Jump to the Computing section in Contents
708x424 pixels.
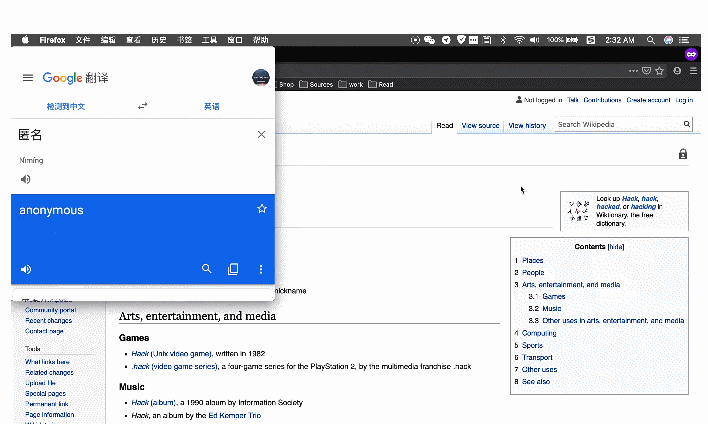point(539,333)
